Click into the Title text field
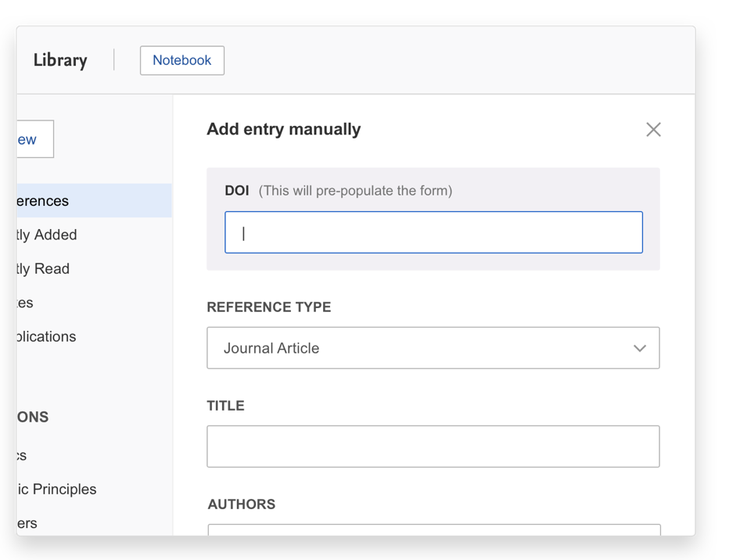Screen dimensions: 729x560 pyautogui.click(x=433, y=447)
